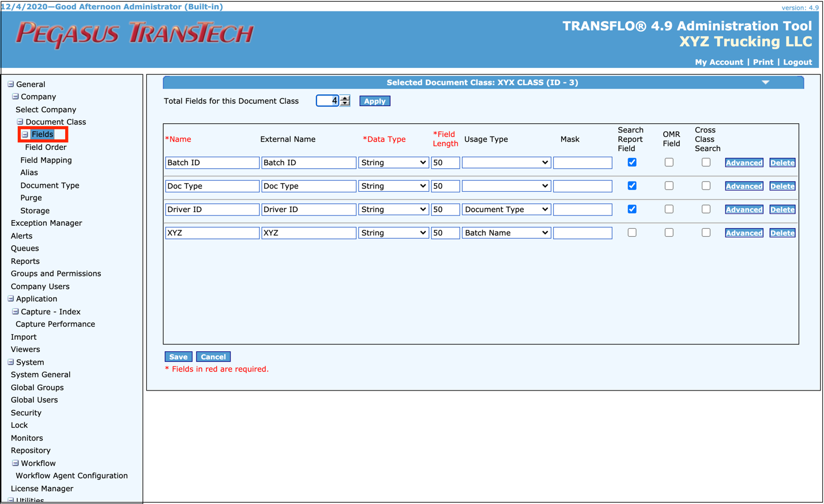824x504 pixels.
Task: Open Advanced settings for Doc Type
Action: pyautogui.click(x=744, y=186)
